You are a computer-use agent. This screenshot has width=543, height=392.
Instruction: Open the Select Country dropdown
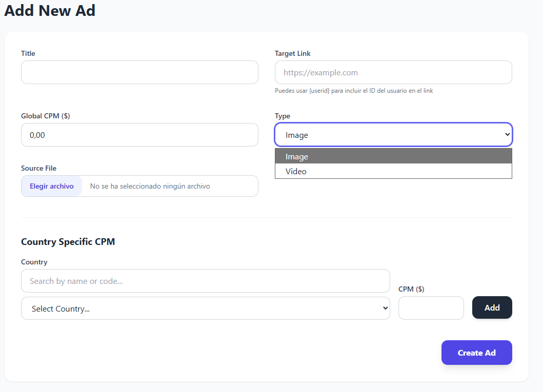tap(206, 308)
